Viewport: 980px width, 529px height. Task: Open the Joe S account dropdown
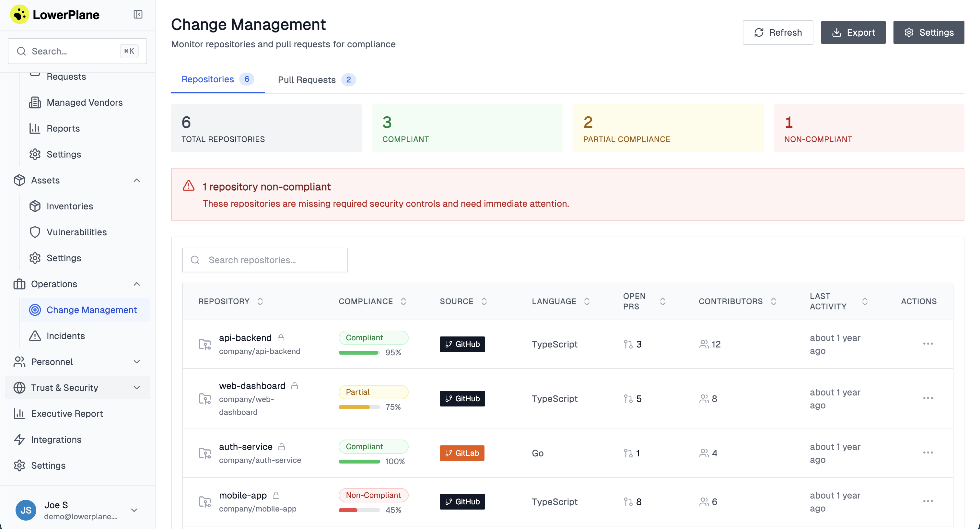click(x=134, y=510)
